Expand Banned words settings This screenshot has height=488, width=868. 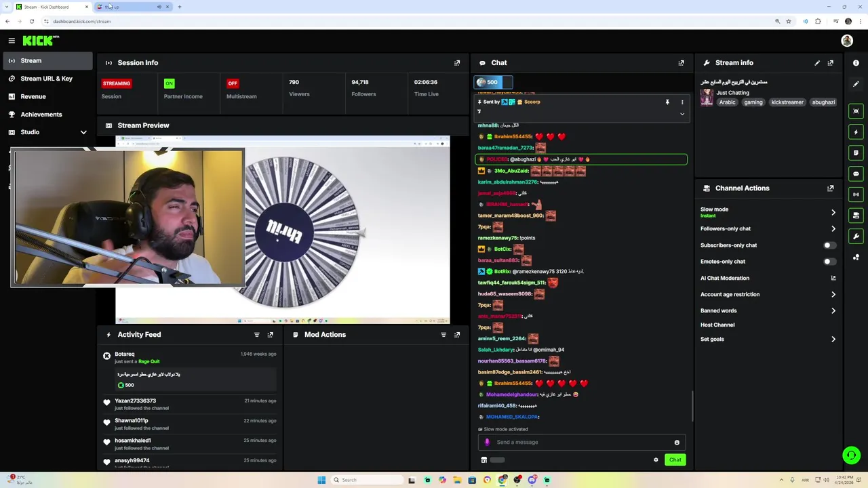tap(833, 311)
